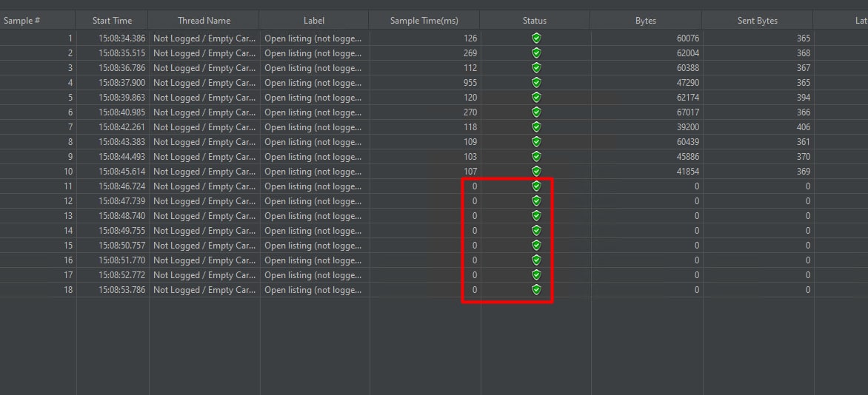This screenshot has height=395, width=868.
Task: Click the Thread Name column header
Action: (x=204, y=21)
